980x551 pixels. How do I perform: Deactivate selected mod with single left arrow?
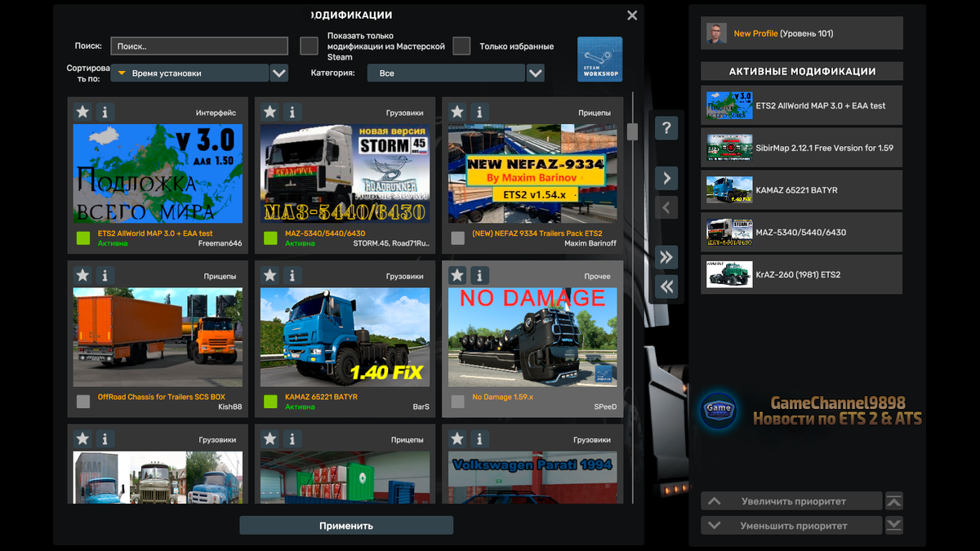coord(666,207)
